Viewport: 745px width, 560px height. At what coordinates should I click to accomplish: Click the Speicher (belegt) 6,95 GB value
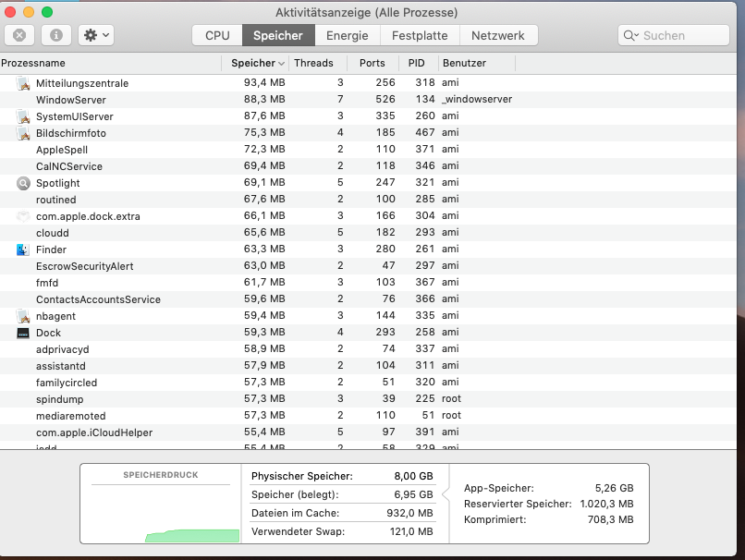tap(413, 494)
